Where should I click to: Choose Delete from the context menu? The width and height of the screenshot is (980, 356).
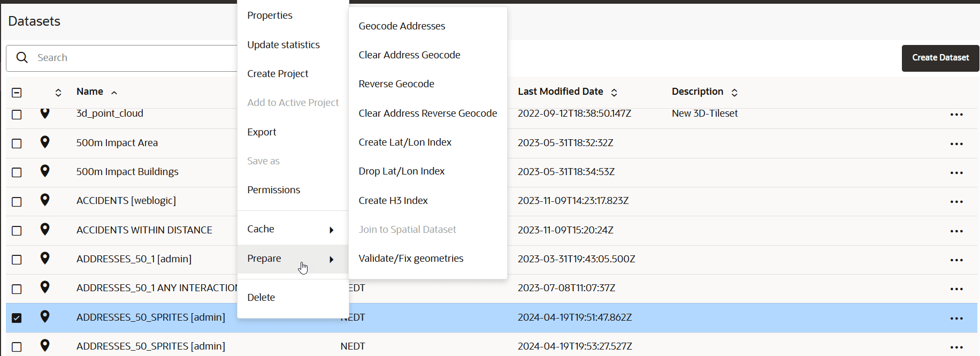pyautogui.click(x=261, y=298)
